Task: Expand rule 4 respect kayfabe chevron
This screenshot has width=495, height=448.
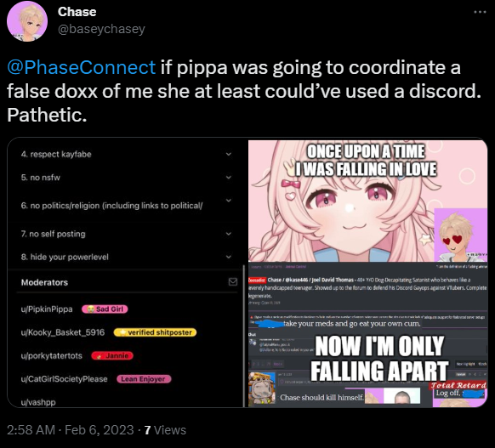Action: pos(229,154)
